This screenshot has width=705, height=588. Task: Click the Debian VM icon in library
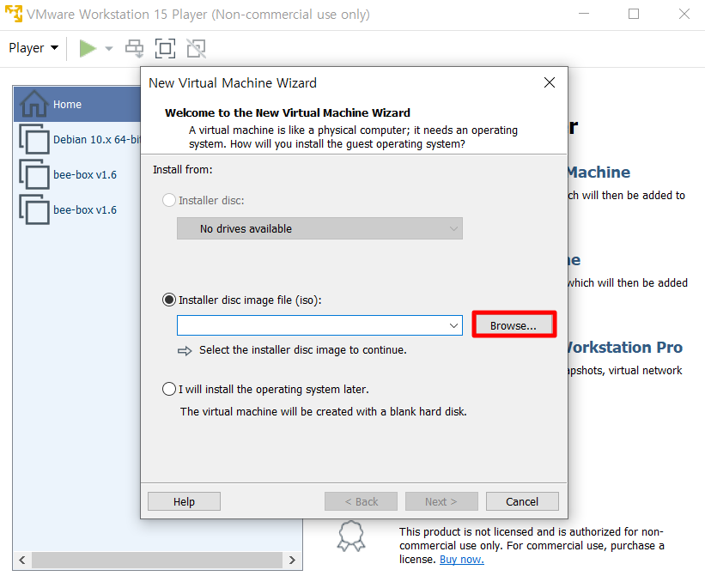[x=34, y=139]
